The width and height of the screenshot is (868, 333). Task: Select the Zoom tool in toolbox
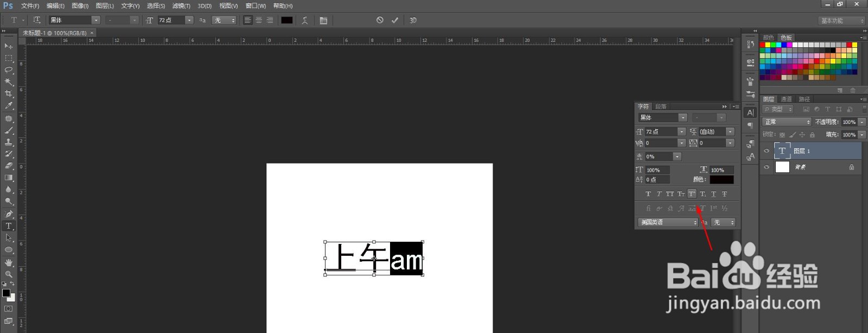tap(8, 274)
